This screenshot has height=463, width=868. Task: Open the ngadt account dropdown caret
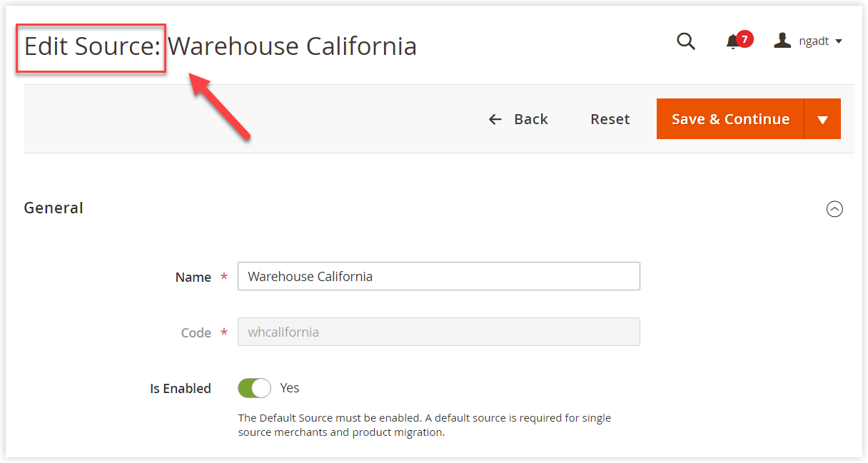click(837, 41)
